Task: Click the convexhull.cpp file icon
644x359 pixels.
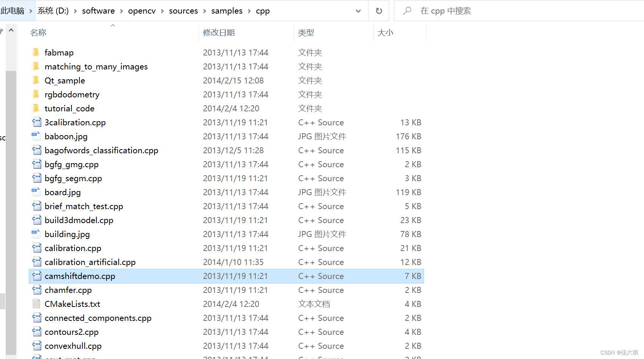Action: tap(36, 345)
